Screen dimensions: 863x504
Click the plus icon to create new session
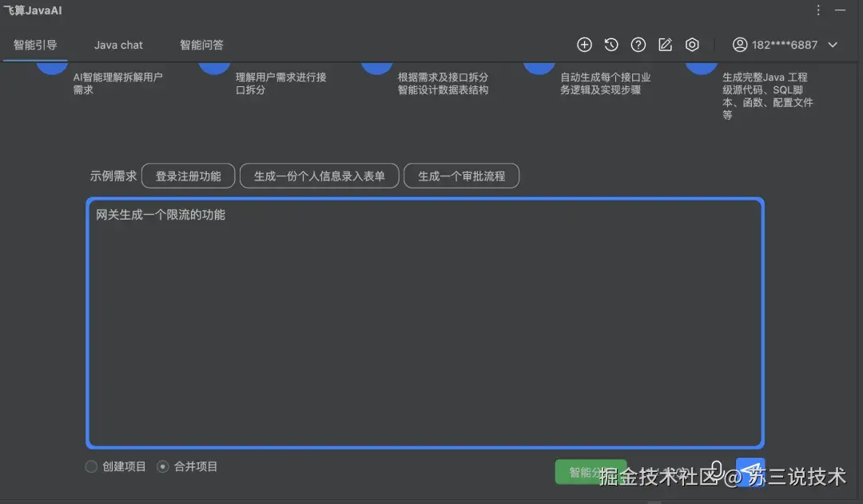coord(584,45)
